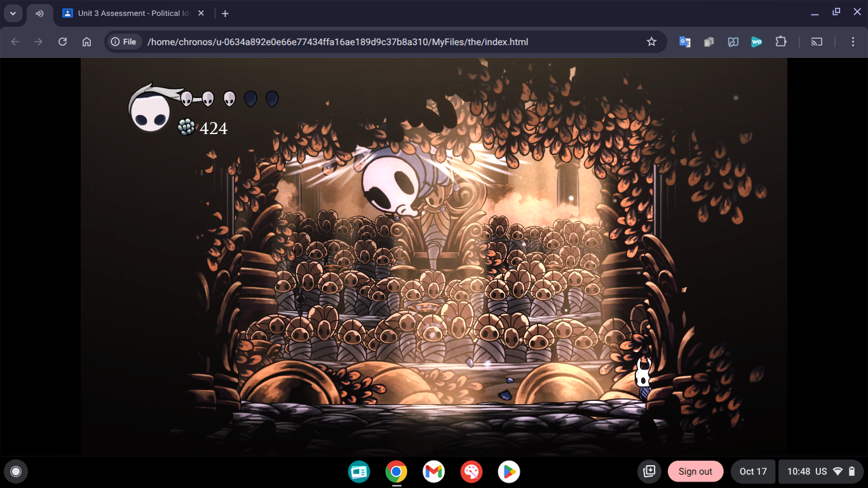The height and width of the screenshot is (488, 868).
Task: View site information for File chip
Action: point(124,42)
